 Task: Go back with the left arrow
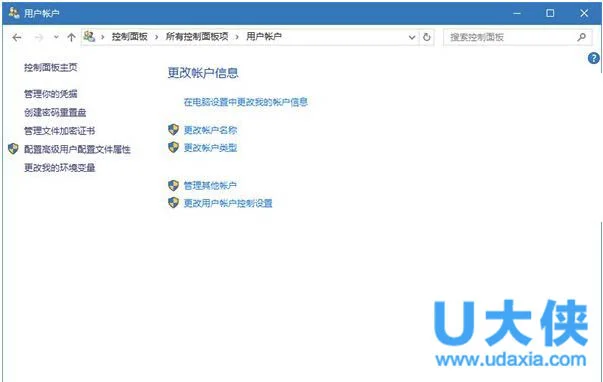click(17, 37)
